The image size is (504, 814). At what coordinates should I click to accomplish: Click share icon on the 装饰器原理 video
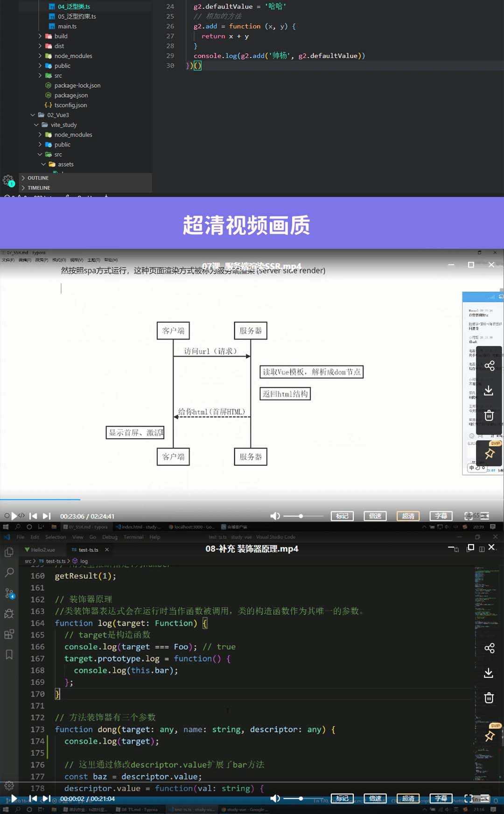[x=489, y=648]
